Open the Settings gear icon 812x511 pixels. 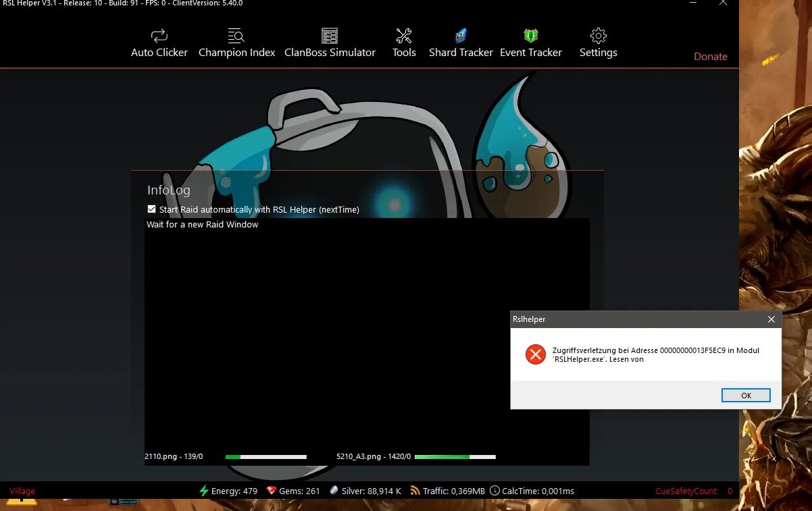click(599, 36)
